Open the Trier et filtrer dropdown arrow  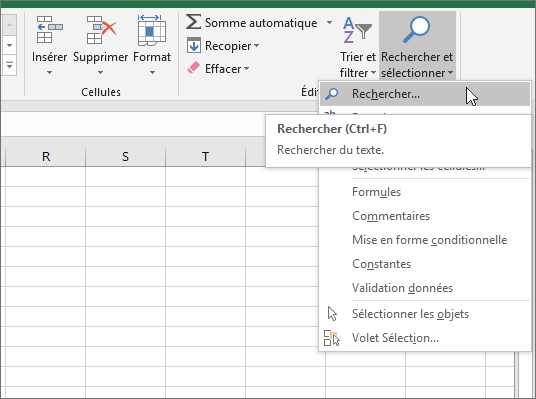tap(373, 73)
